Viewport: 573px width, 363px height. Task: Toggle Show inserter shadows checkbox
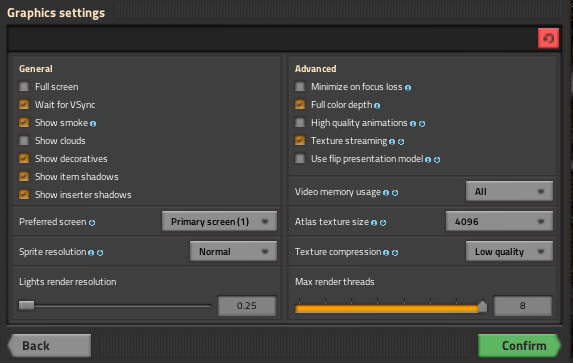[24, 194]
